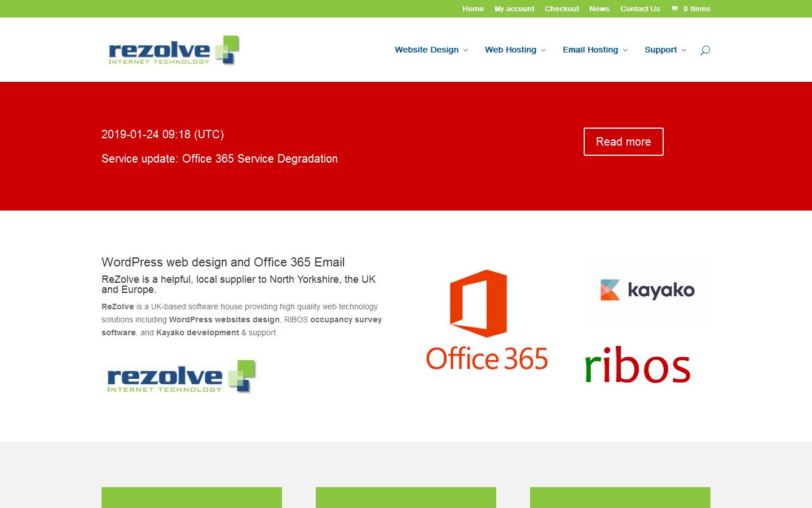Viewport: 812px width, 508px height.
Task: Open the News menu item
Action: coord(599,8)
